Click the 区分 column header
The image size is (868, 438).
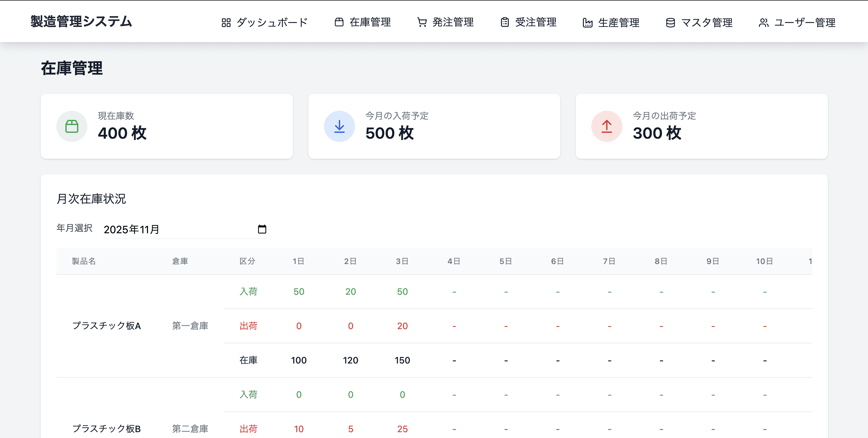[247, 261]
